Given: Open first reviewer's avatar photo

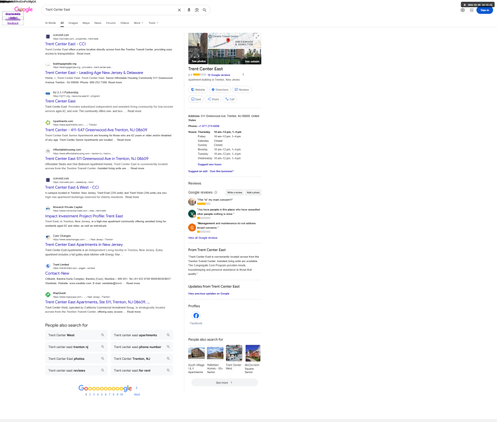Looking at the screenshot, I should (192, 201).
